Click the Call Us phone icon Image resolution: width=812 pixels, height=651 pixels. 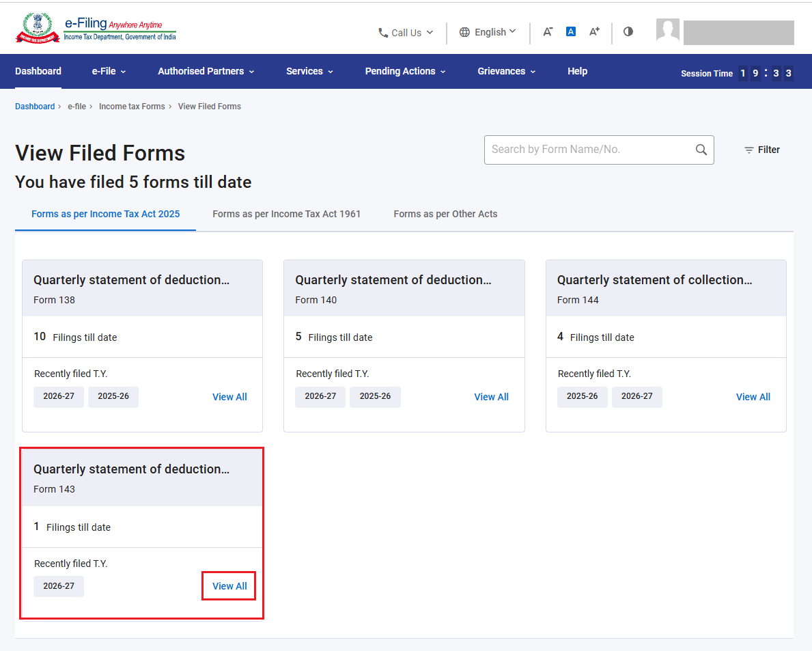383,33
